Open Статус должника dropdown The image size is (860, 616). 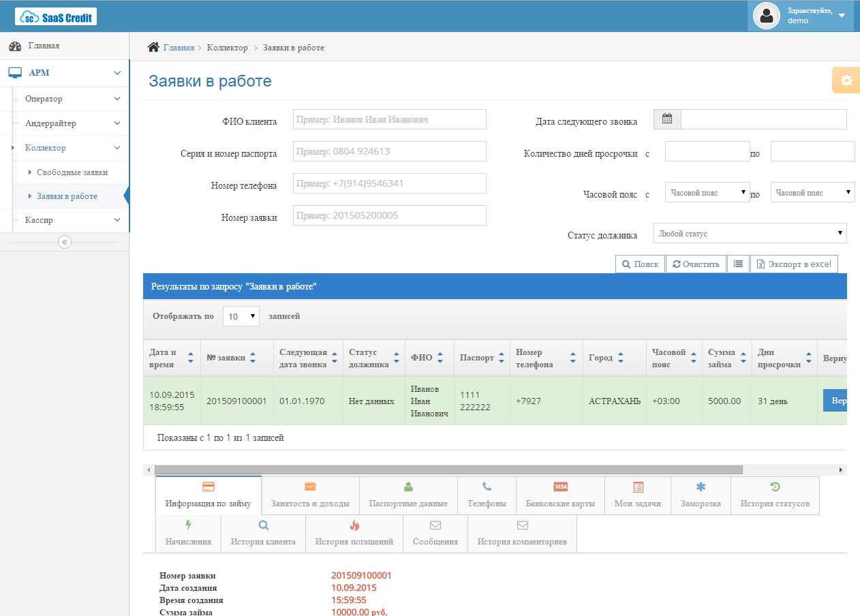(x=750, y=234)
